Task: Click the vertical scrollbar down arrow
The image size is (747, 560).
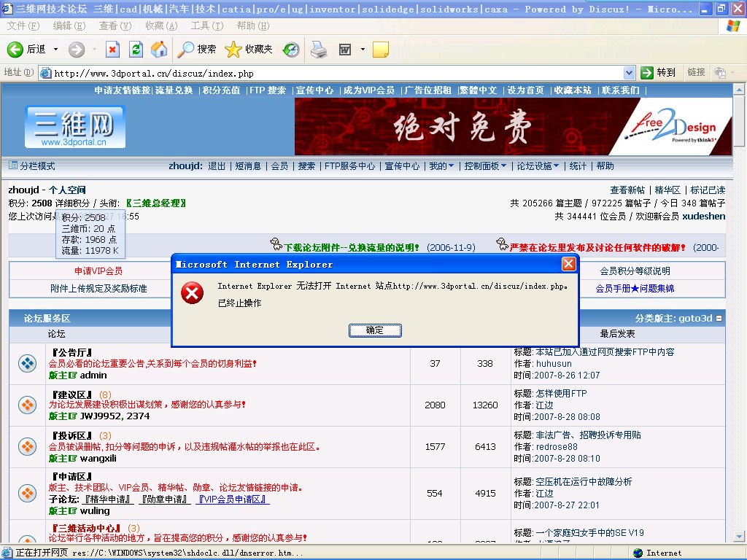Action: (739, 536)
